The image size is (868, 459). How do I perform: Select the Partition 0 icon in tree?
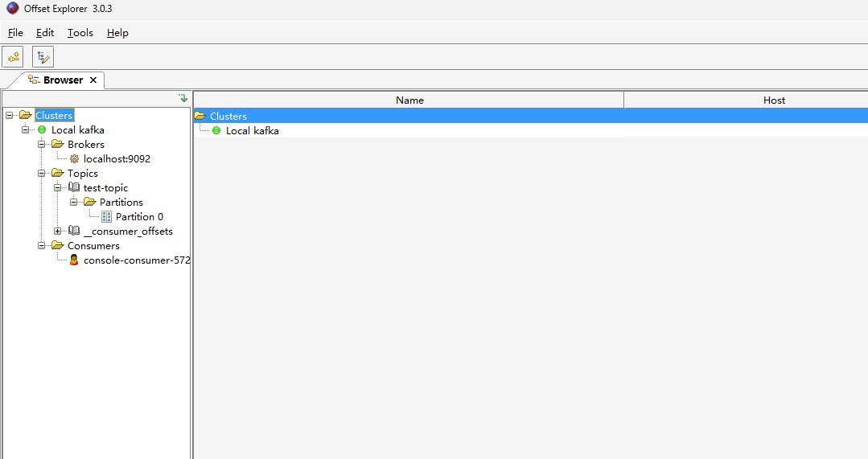pos(106,217)
